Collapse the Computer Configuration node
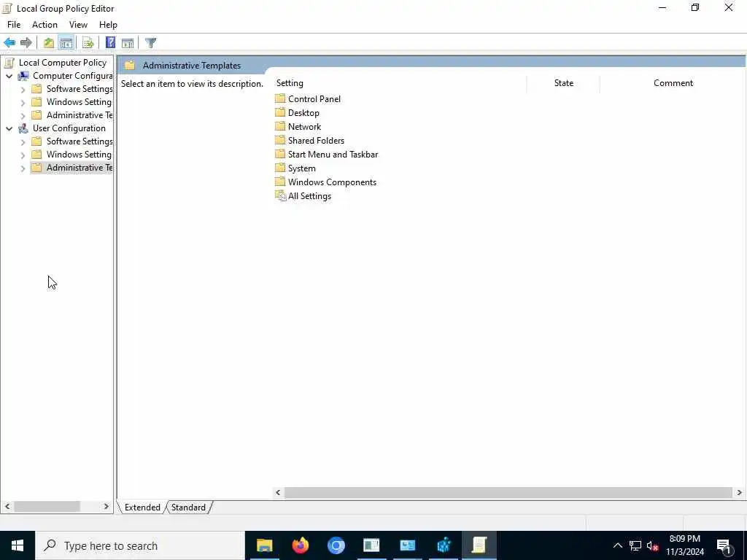 pyautogui.click(x=9, y=76)
